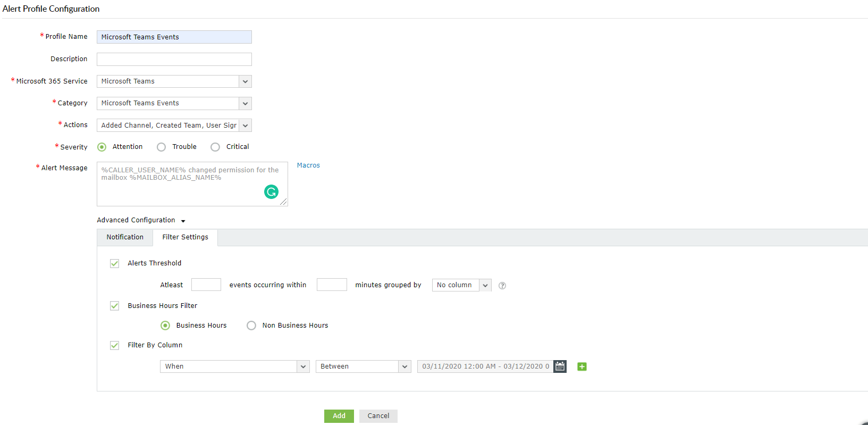
Task: Open the grouped by No column dropdown
Action: pos(462,286)
